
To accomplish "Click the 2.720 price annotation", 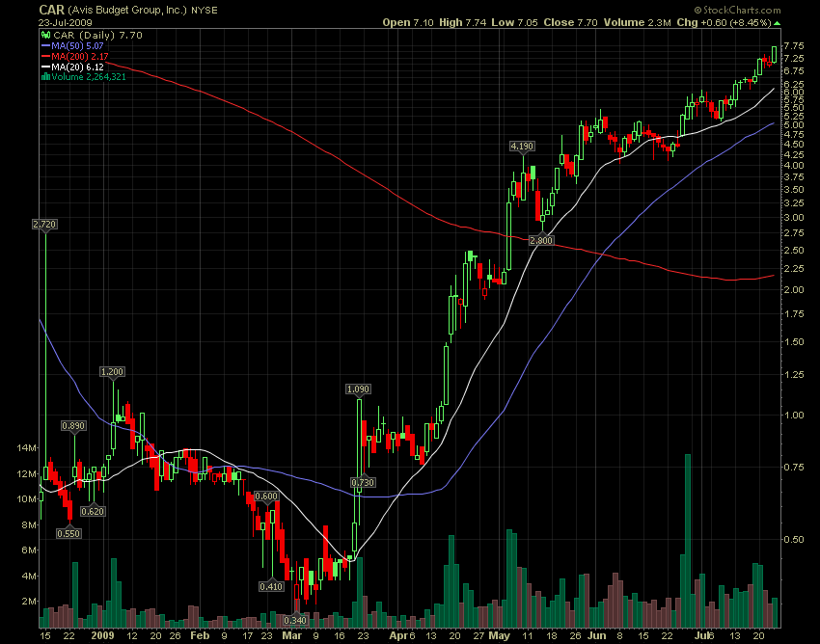I will [x=44, y=225].
